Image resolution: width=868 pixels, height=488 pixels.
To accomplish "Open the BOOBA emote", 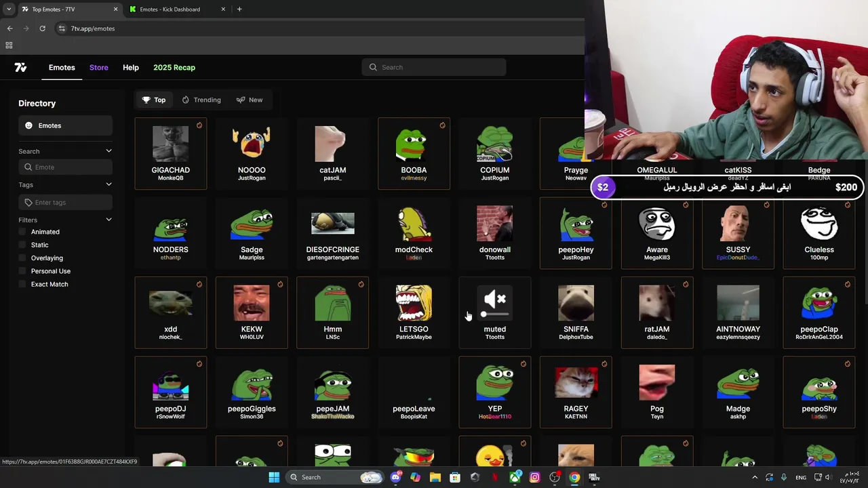I will 414,153.
